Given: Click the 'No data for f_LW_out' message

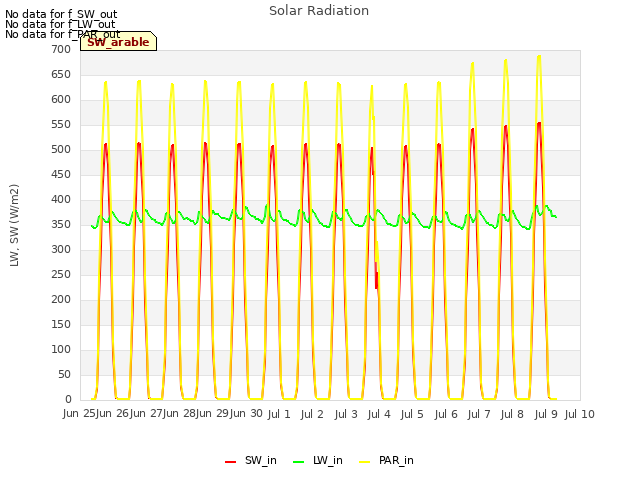Looking at the screenshot, I should click(x=60, y=24).
